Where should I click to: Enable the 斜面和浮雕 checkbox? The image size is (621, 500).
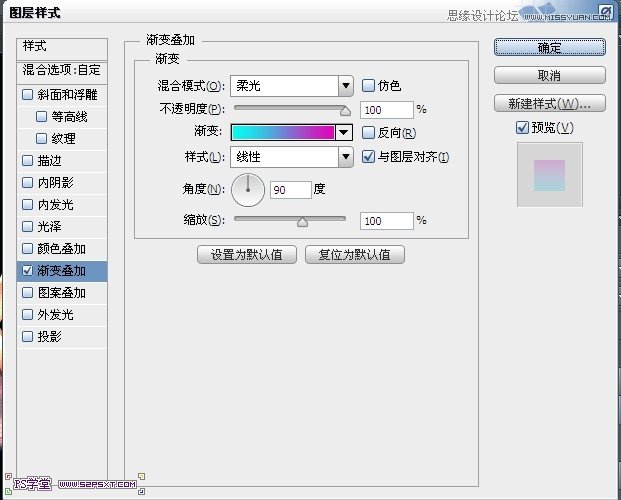(27, 95)
